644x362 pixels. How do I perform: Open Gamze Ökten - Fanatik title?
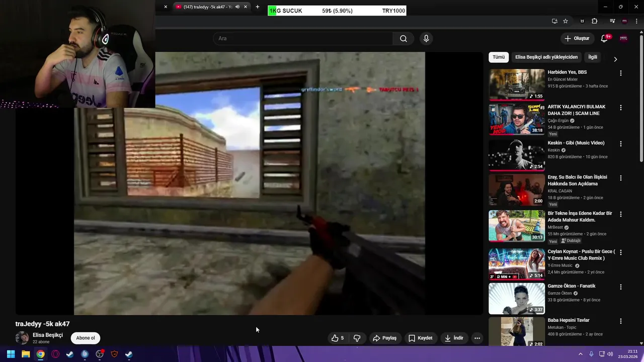click(x=572, y=286)
